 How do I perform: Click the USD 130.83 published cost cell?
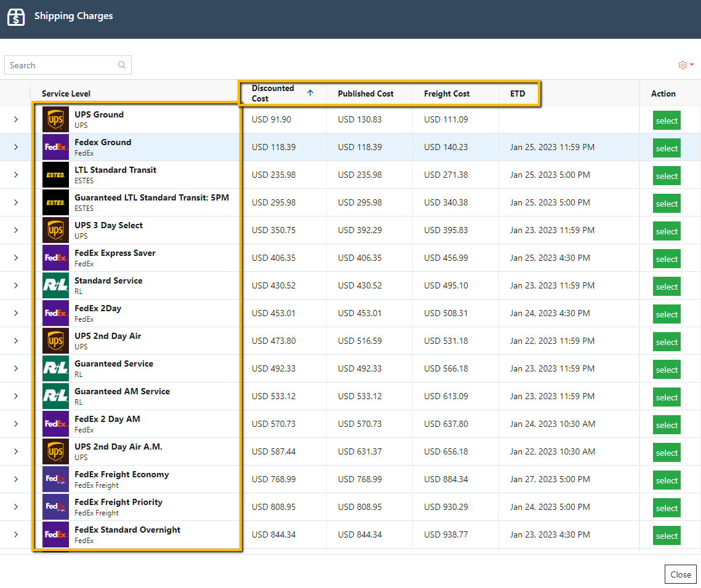(360, 119)
